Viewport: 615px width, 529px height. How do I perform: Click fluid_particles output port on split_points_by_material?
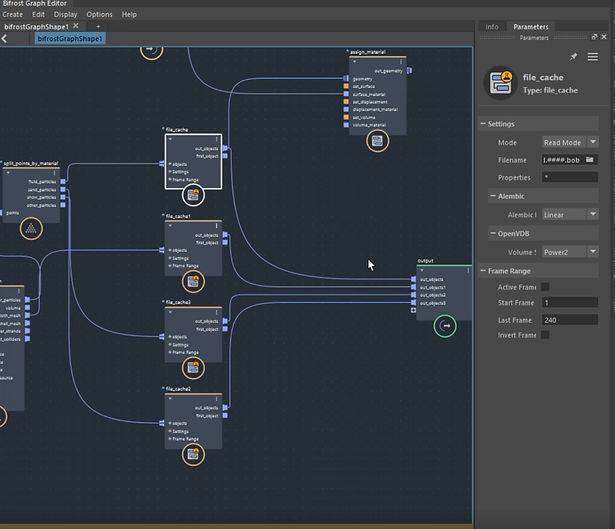[63, 182]
